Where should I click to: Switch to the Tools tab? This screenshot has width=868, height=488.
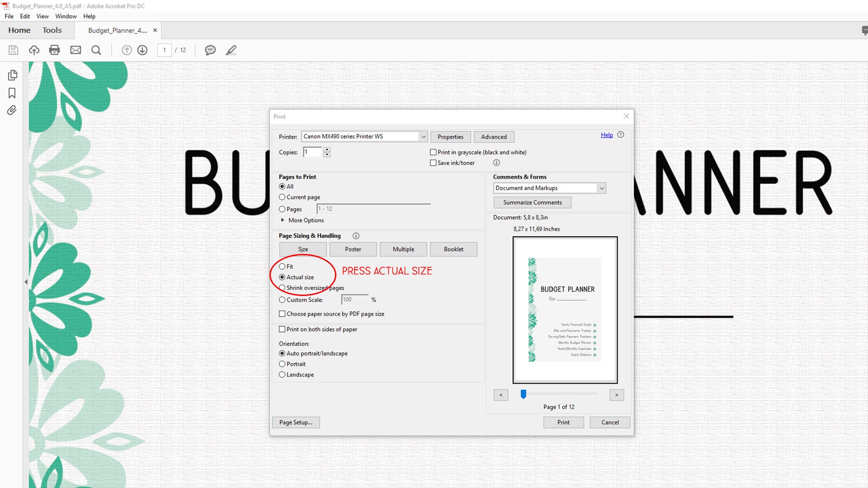click(52, 30)
